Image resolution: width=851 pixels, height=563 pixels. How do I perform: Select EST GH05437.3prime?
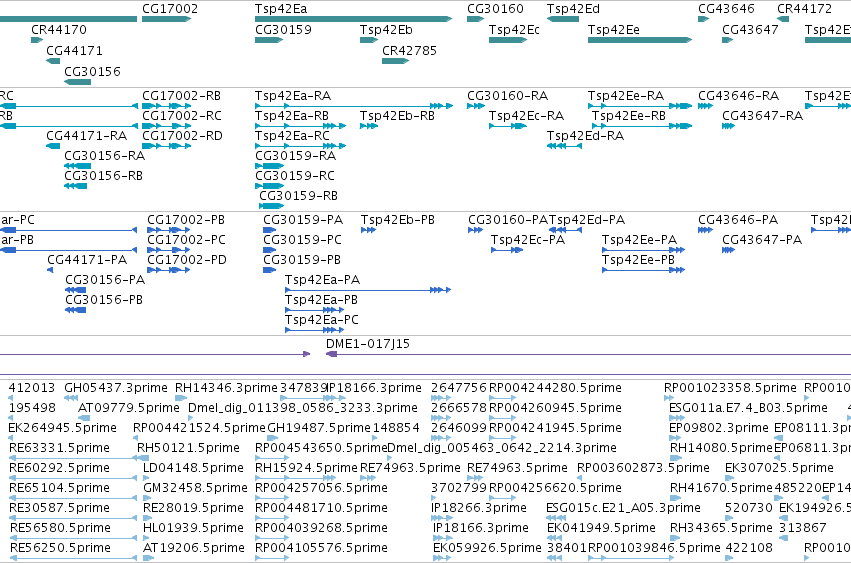(116, 388)
